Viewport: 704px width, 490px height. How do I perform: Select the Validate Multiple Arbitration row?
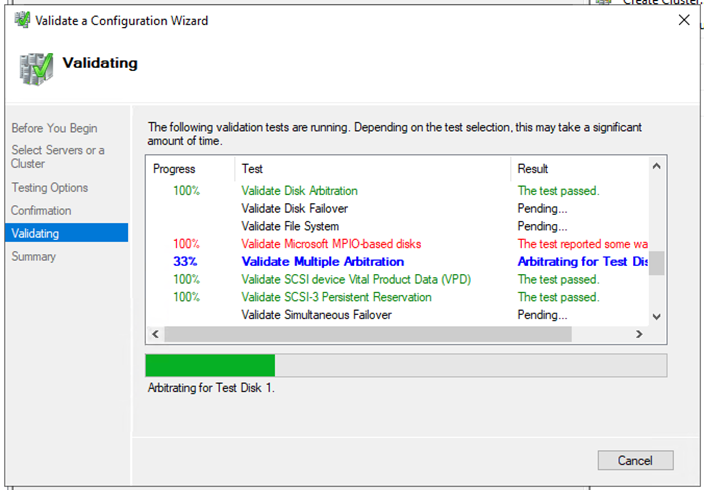pyautogui.click(x=397, y=261)
